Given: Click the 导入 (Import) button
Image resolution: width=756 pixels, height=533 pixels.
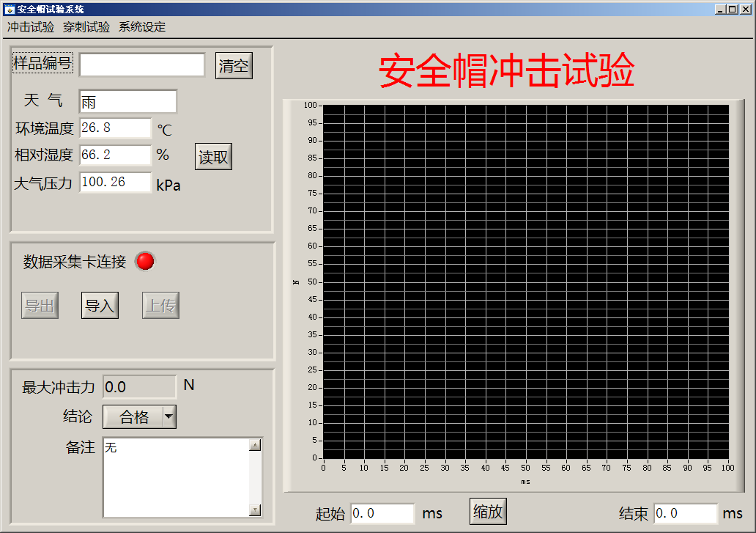Looking at the screenshot, I should coord(99,306).
